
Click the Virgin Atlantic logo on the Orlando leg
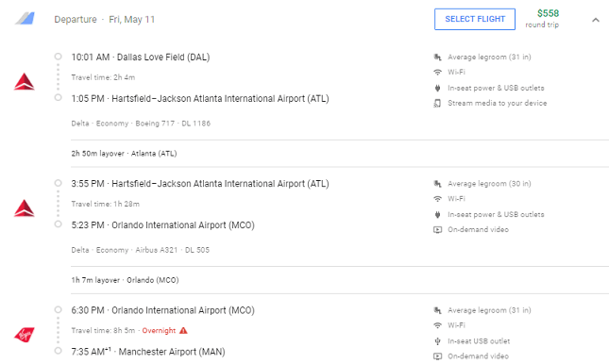(x=25, y=334)
